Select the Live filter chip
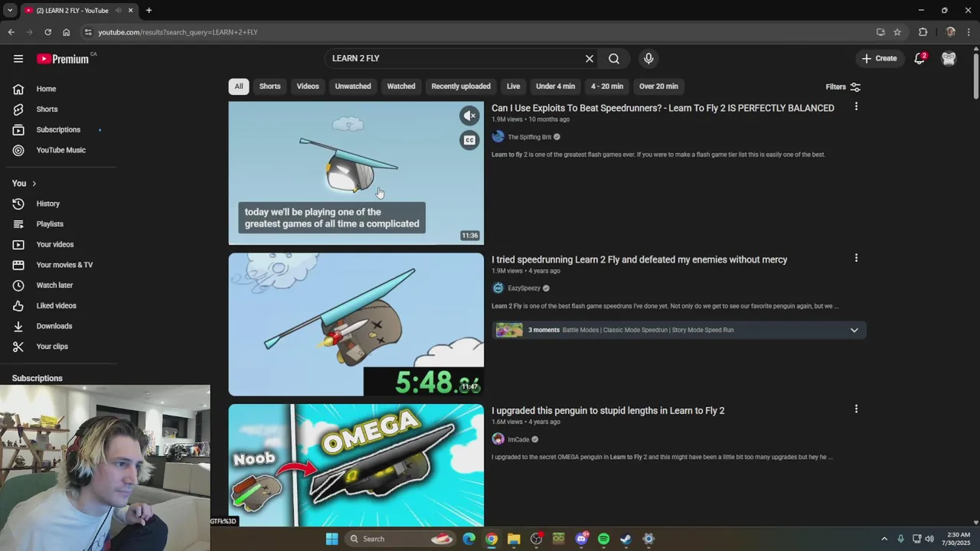The image size is (980, 551). pyautogui.click(x=514, y=86)
